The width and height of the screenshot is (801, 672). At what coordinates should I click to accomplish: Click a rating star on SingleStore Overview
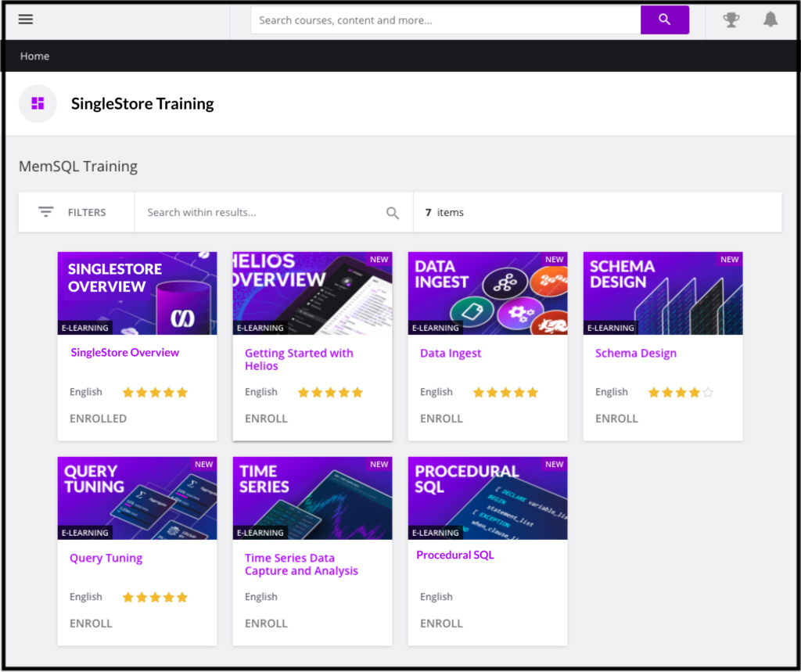click(x=155, y=392)
